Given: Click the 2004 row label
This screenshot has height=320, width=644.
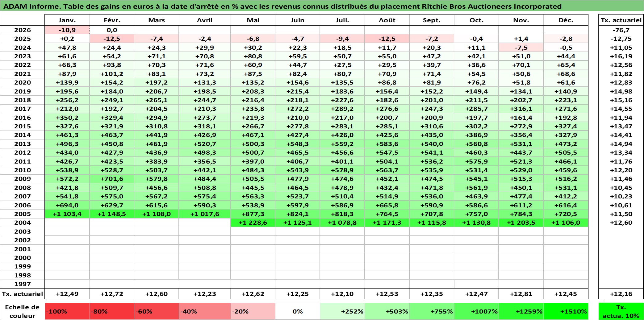Looking at the screenshot, I should tap(23, 222).
